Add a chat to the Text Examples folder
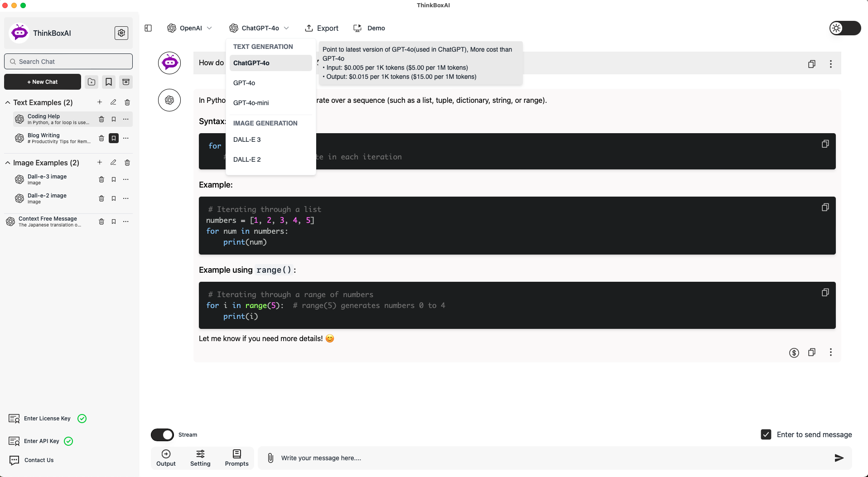The width and height of the screenshot is (868, 477). [100, 102]
